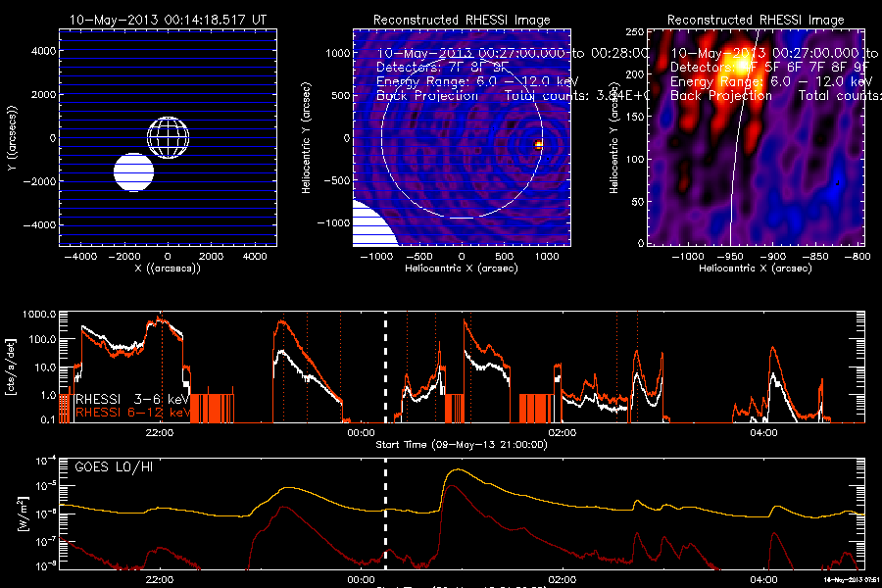Click 'Energy Range: 6.0 - 12.0 keV' in the middle image
Viewport: 882px width, 588px height.
point(477,81)
